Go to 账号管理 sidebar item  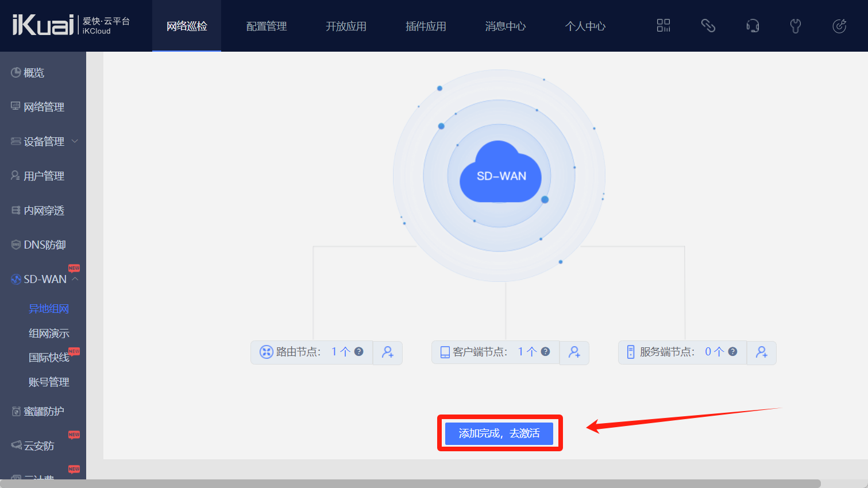coord(49,382)
